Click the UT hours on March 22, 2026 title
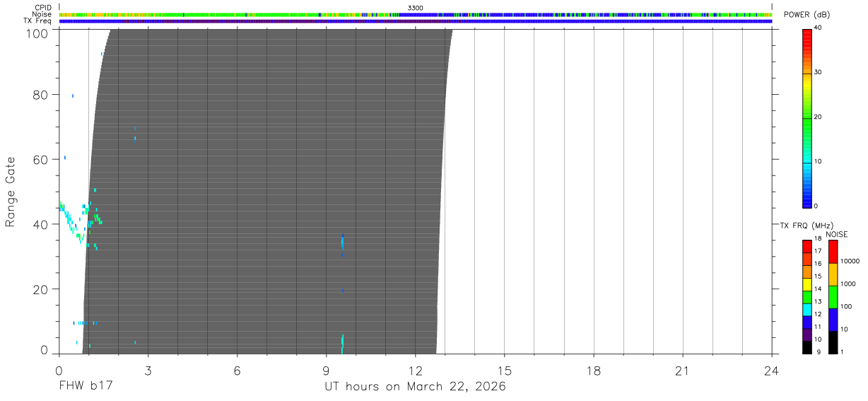 tap(415, 387)
